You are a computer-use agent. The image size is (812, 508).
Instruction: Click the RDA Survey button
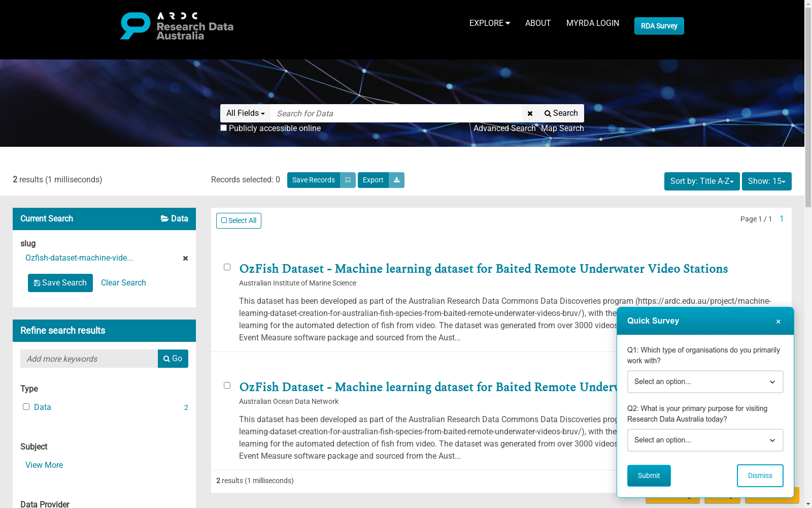[x=659, y=26]
